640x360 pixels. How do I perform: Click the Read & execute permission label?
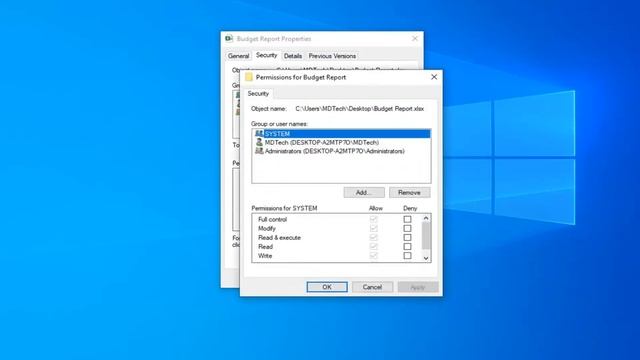coord(279,237)
